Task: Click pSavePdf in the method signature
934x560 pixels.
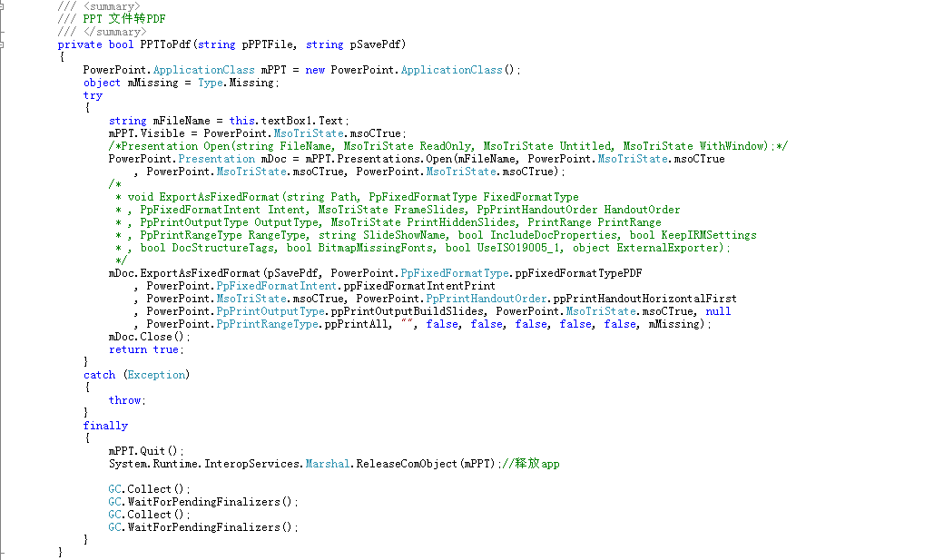Action: pos(375,44)
